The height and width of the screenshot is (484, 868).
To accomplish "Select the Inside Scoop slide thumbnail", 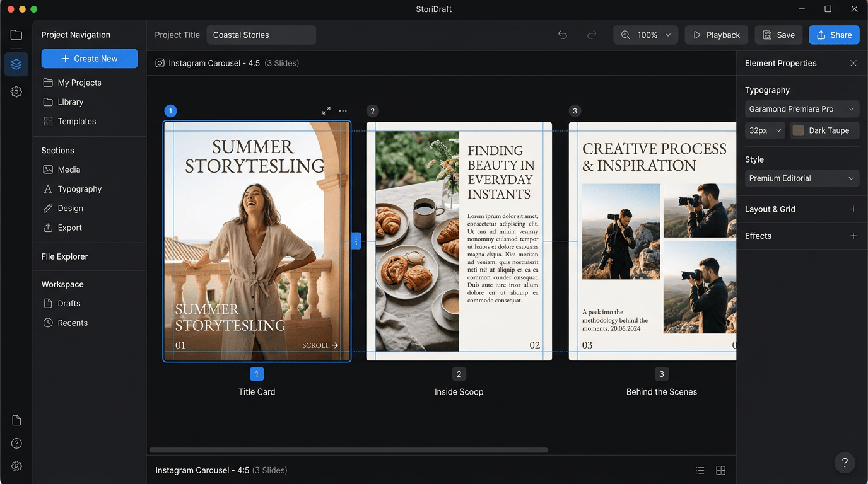I will [x=459, y=241].
